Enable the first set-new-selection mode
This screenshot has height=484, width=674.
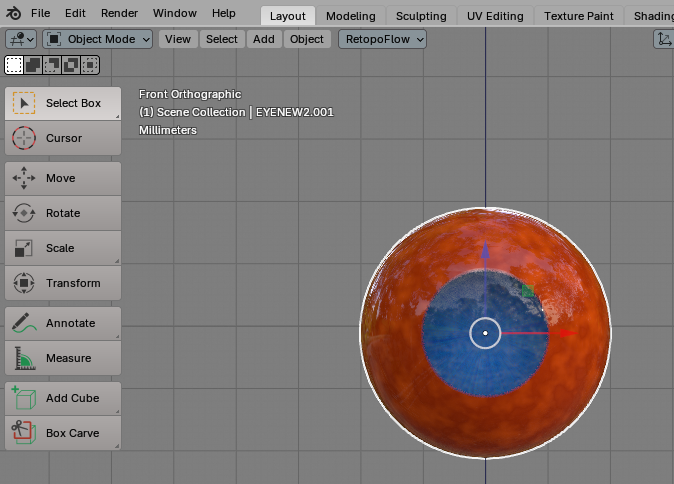coord(14,65)
